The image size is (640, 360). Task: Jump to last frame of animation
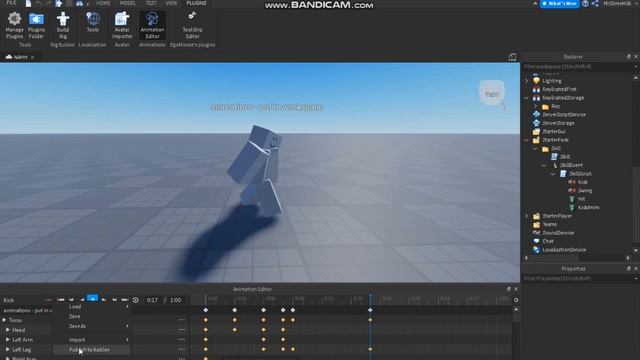pyautogui.click(x=124, y=300)
